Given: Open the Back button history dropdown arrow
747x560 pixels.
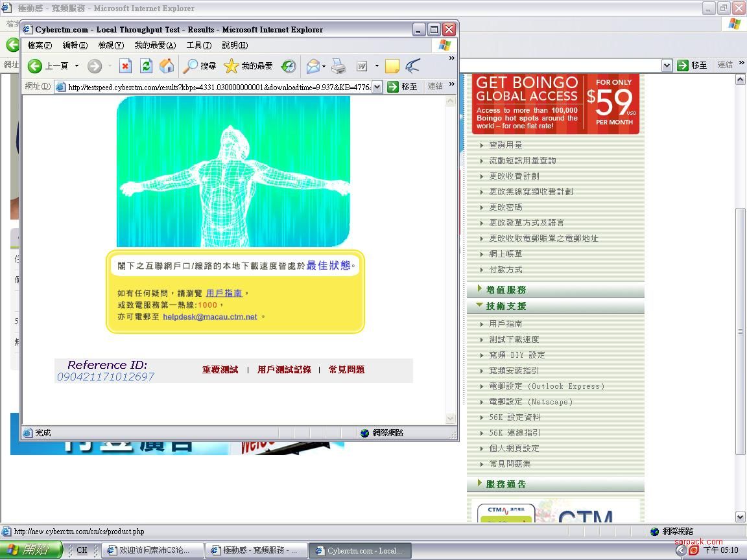Looking at the screenshot, I should pos(77,66).
